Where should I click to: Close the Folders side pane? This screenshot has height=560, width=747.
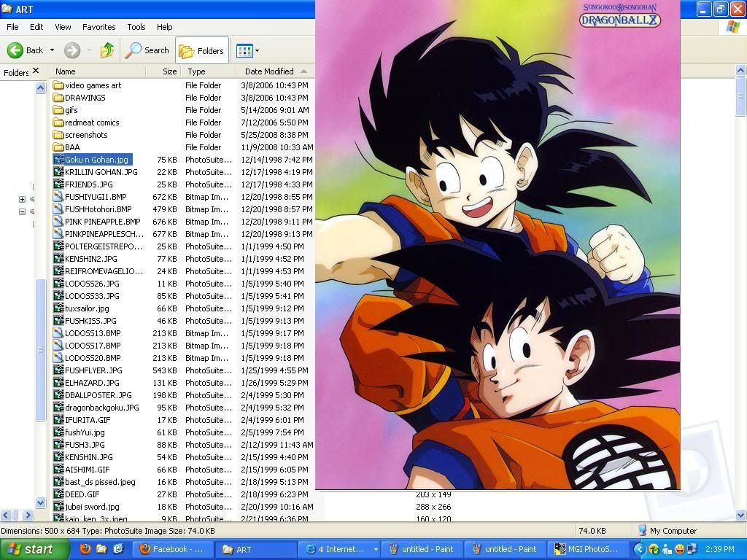coord(36,71)
